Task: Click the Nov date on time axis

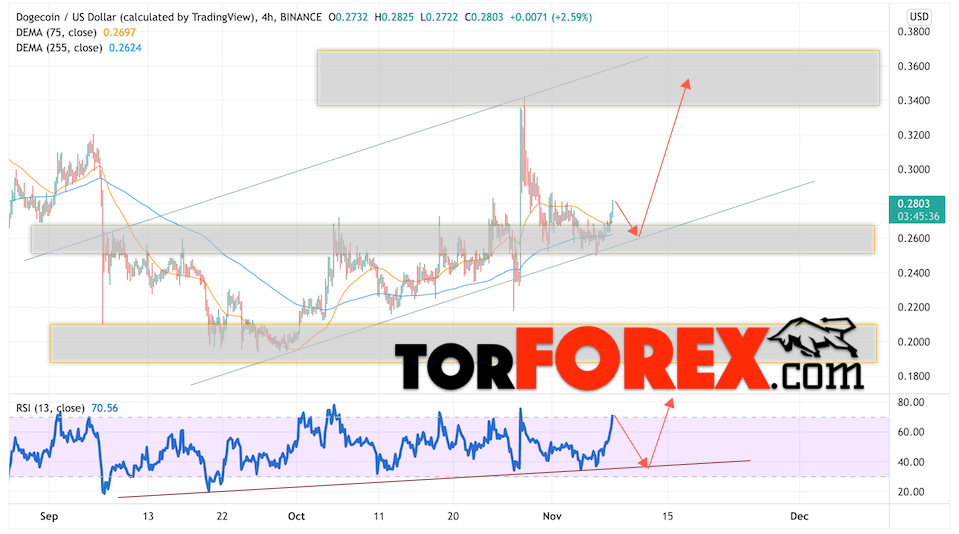Action: tap(552, 516)
